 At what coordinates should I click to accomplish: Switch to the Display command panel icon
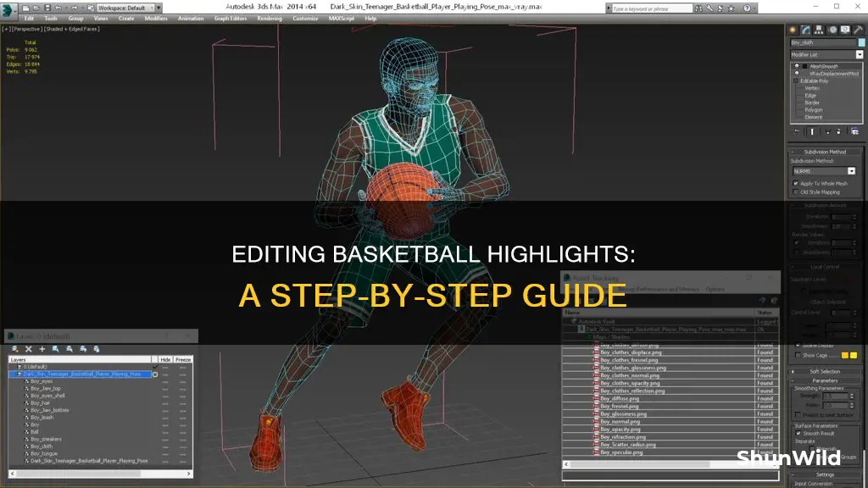[x=845, y=30]
